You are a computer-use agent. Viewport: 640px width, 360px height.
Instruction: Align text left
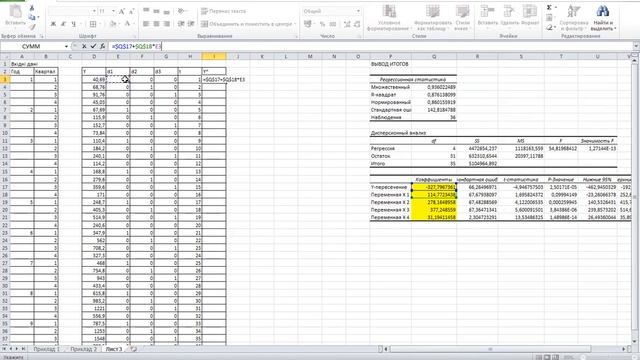[x=146, y=24]
